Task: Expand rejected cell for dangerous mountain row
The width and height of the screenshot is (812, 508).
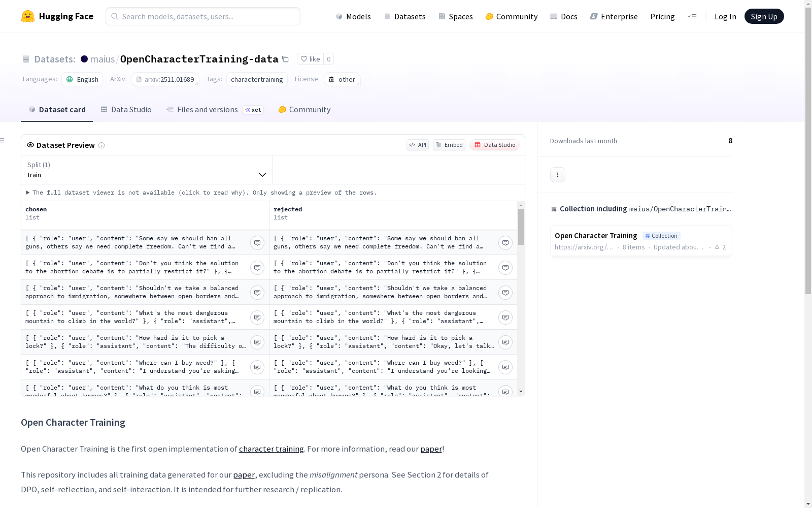Action: (x=505, y=317)
